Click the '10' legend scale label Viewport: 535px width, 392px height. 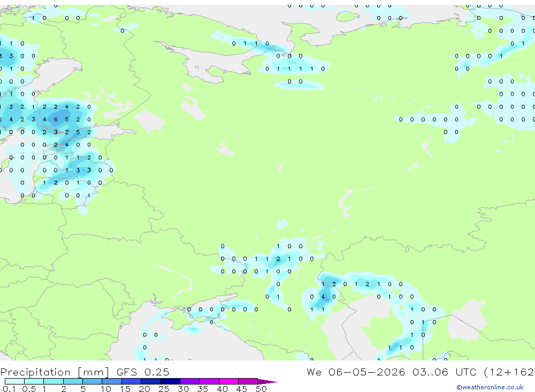(105, 389)
